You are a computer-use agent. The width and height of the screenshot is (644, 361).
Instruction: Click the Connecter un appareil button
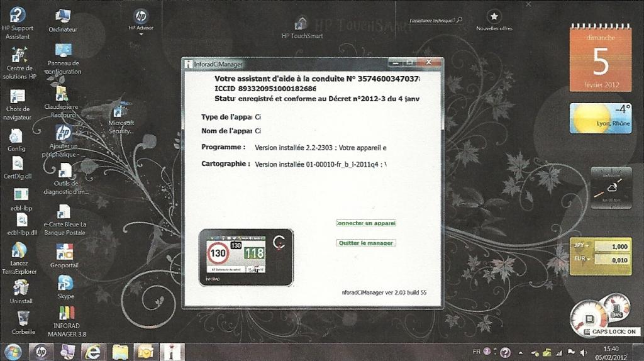point(366,223)
